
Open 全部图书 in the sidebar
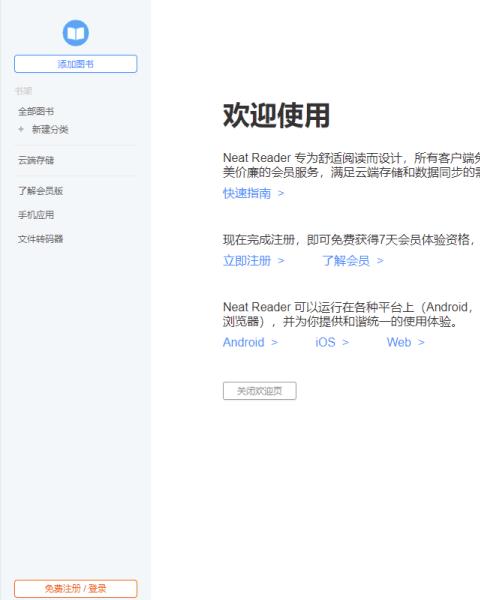tap(36, 111)
